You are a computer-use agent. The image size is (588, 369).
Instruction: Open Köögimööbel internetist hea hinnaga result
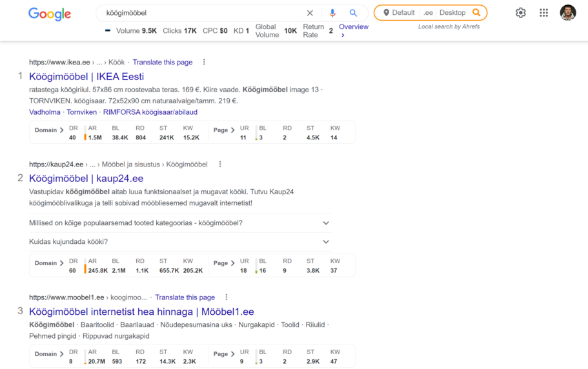click(141, 312)
